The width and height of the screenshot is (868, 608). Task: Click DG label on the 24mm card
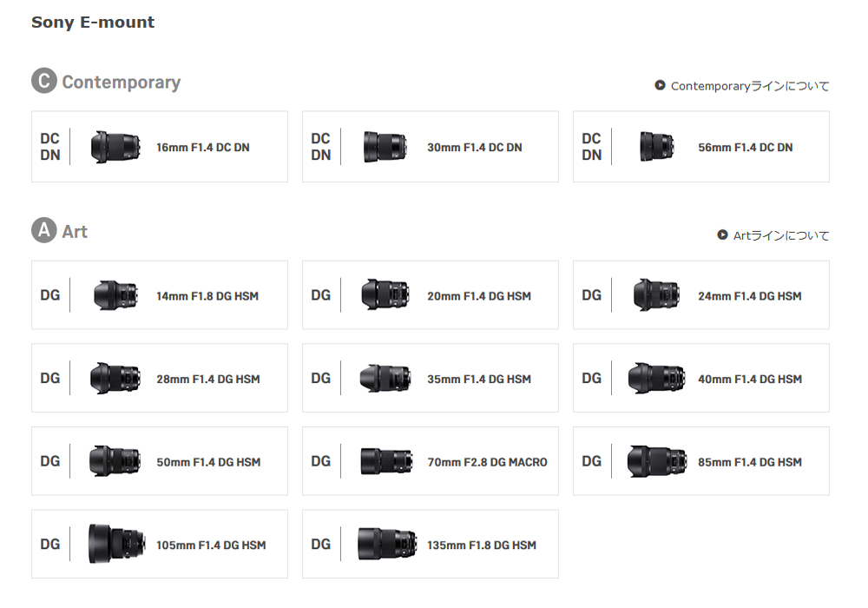591,295
